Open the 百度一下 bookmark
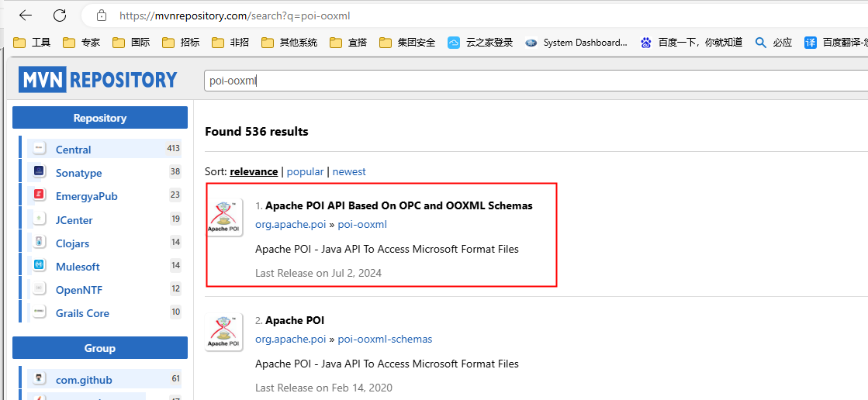 pos(691,43)
